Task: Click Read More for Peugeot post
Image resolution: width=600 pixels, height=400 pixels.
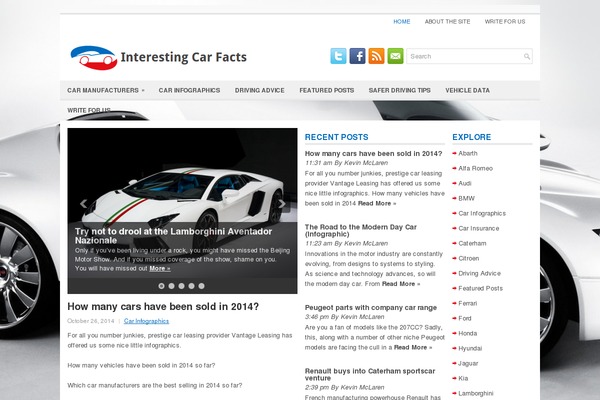Action: [x=413, y=348]
